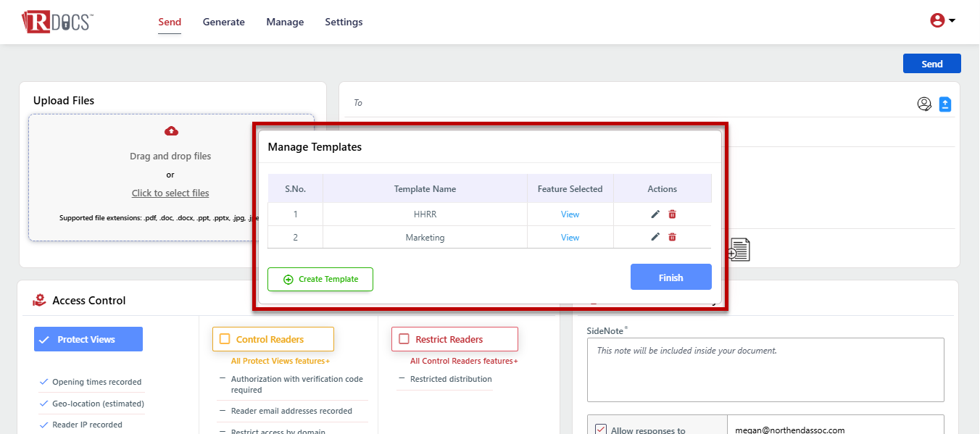980x434 pixels.
Task: Delete the Marketing template
Action: (672, 237)
